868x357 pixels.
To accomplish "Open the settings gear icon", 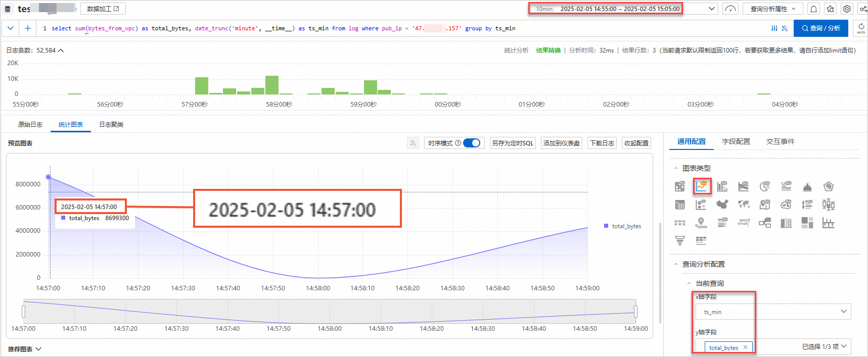I will 847,9.
